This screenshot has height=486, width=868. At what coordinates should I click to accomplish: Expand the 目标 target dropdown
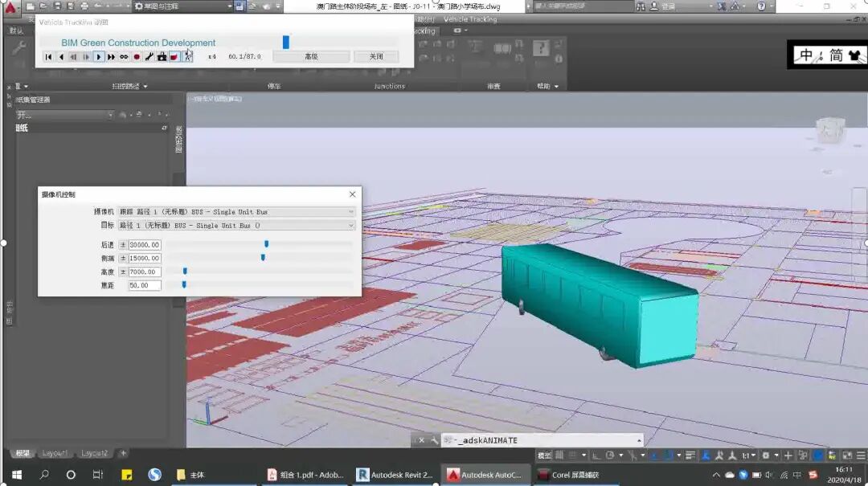pyautogui.click(x=350, y=226)
